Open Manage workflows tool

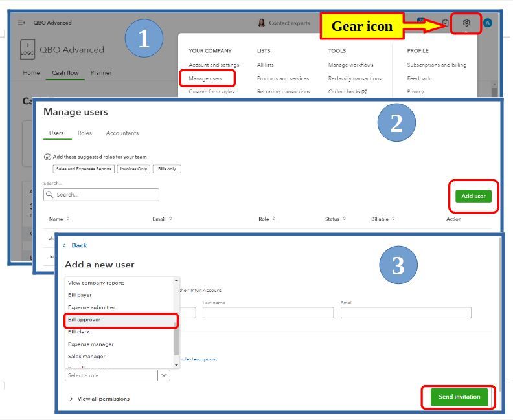(x=350, y=65)
